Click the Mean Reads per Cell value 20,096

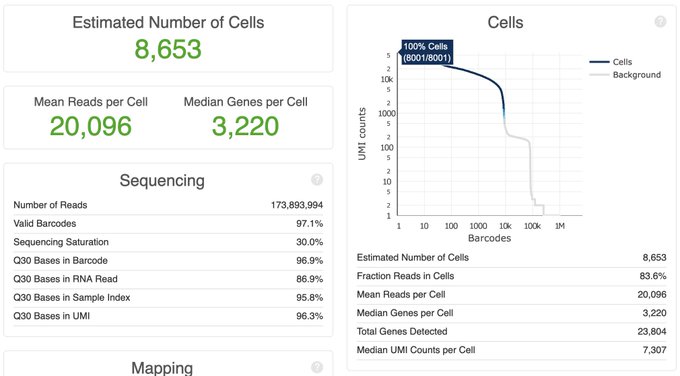[x=91, y=126]
